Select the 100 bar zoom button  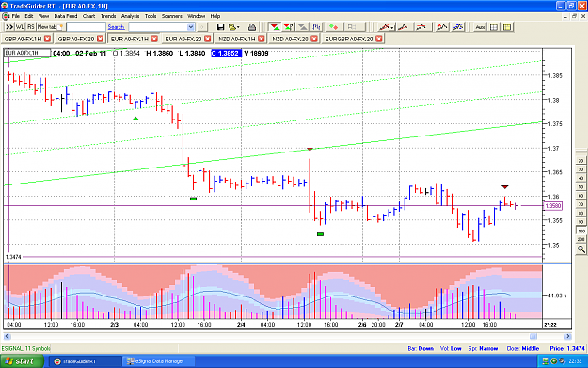point(580,231)
